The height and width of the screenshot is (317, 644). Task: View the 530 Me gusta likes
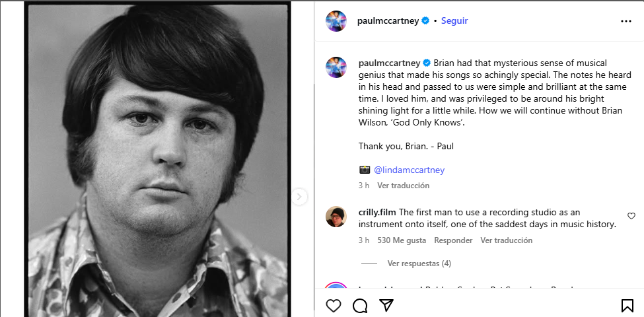[x=401, y=240]
